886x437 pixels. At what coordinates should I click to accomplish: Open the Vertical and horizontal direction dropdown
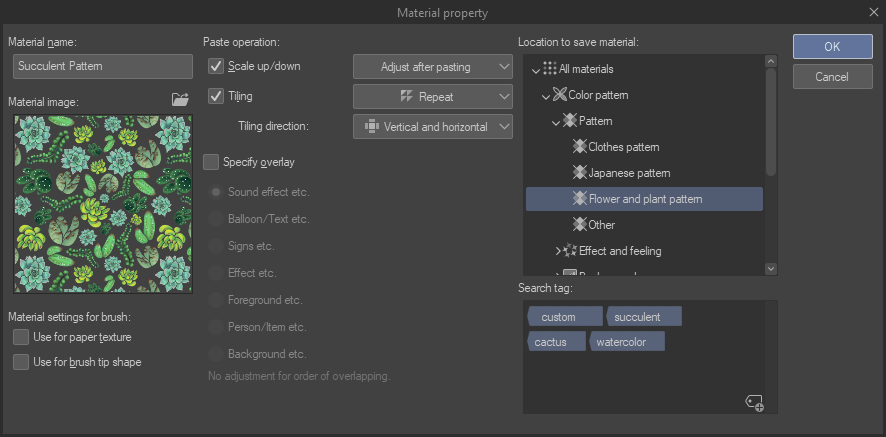click(432, 127)
